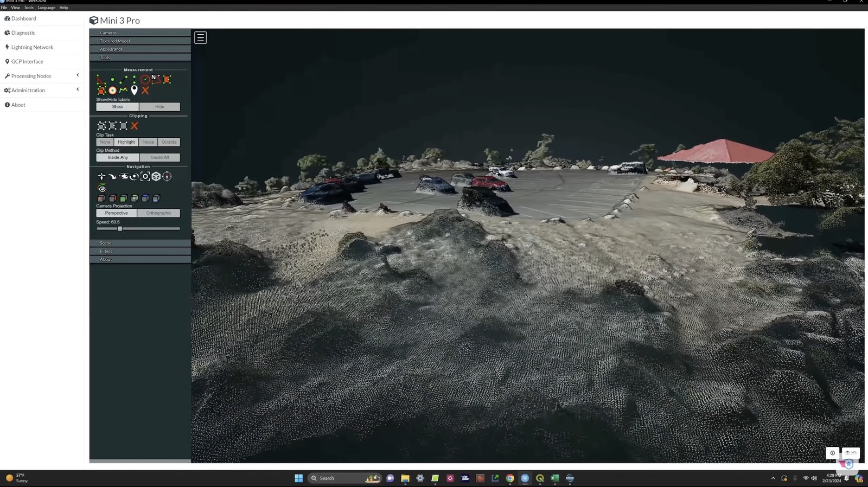This screenshot has width=868, height=487.
Task: Toggle the Potree sidebar hamburger menu
Action: [201, 38]
